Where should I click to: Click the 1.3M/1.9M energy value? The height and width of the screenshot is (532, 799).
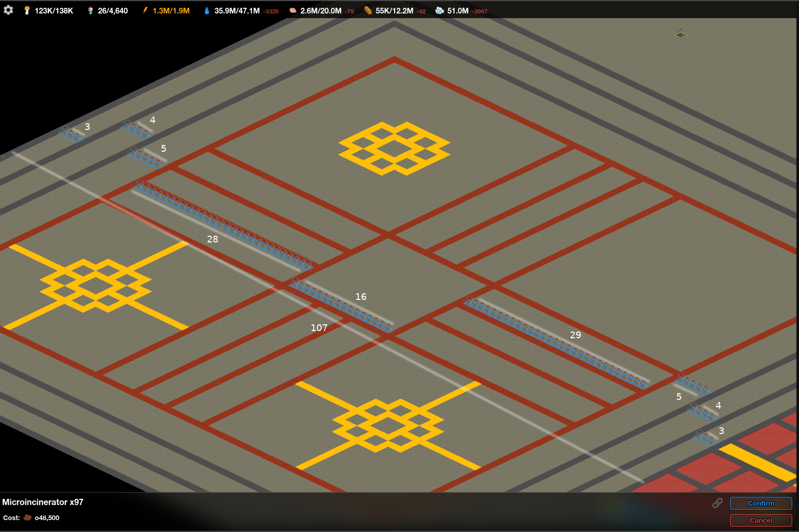[x=171, y=11]
